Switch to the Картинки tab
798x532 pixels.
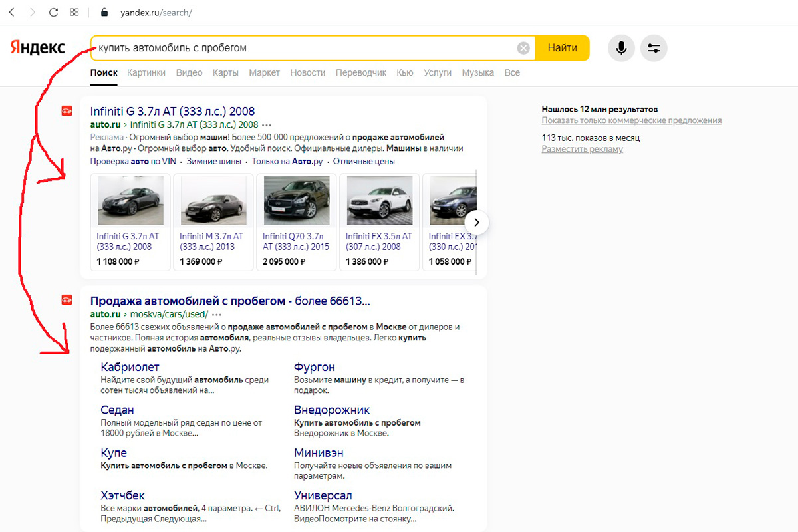[146, 72]
